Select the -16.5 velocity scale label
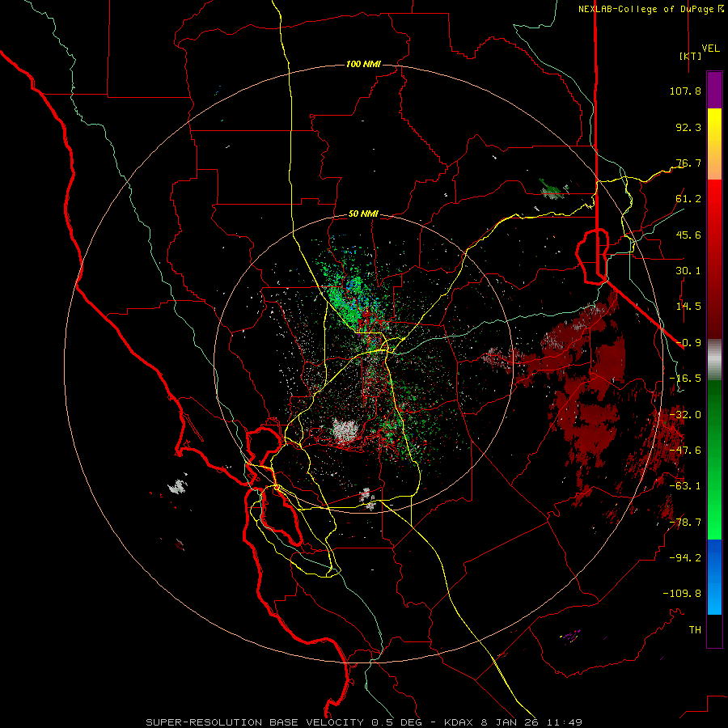728x728 pixels. pyautogui.click(x=685, y=379)
